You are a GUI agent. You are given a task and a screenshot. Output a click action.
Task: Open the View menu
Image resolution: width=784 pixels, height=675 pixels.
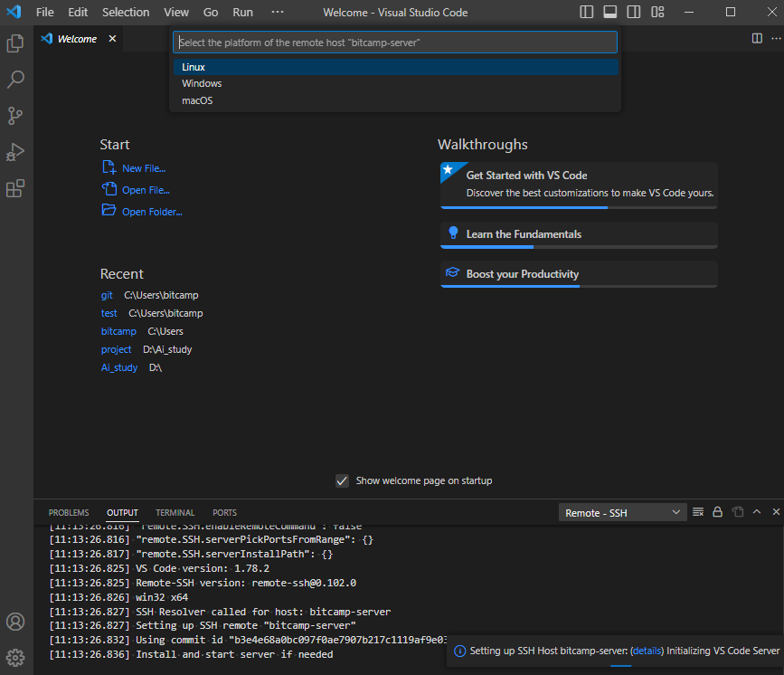pos(176,12)
